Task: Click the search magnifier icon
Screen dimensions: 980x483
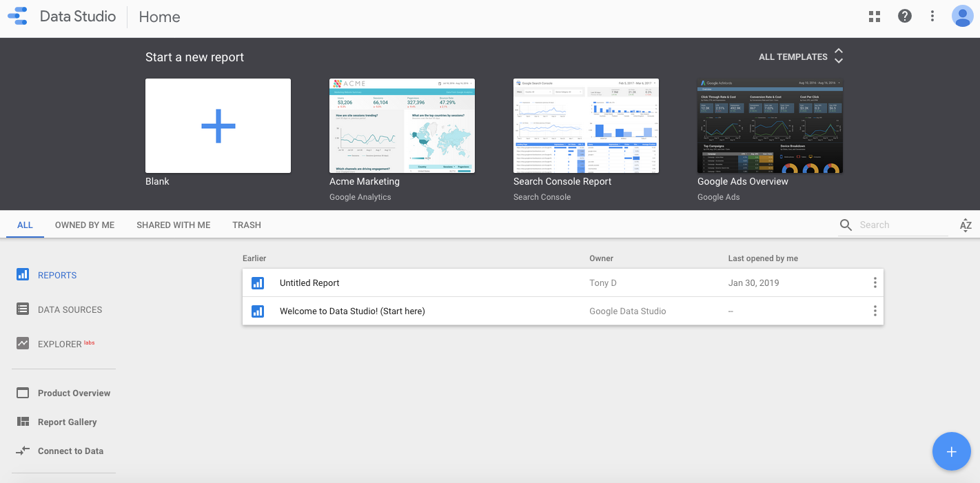Action: click(x=846, y=225)
